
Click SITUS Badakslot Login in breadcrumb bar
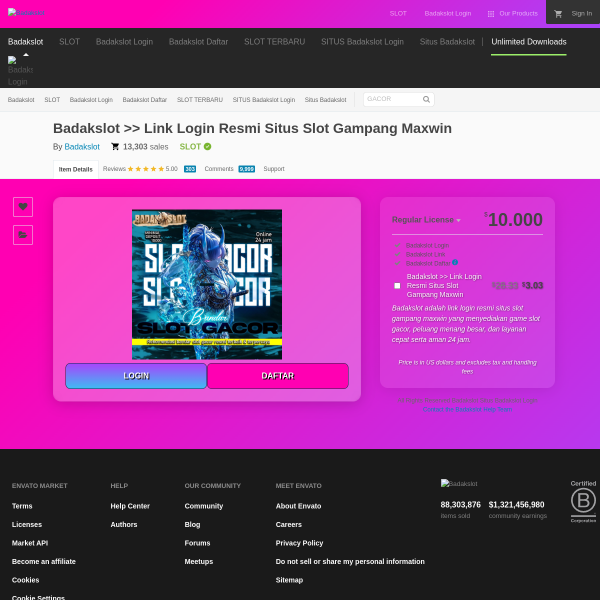pyautogui.click(x=264, y=100)
